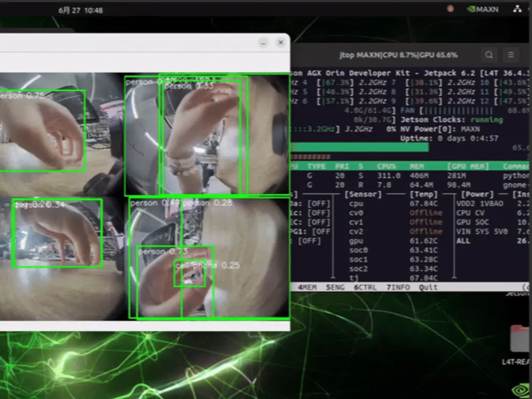Select the 6CTRL menu entry in jtop
This screenshot has height=399, width=532.
365,288
